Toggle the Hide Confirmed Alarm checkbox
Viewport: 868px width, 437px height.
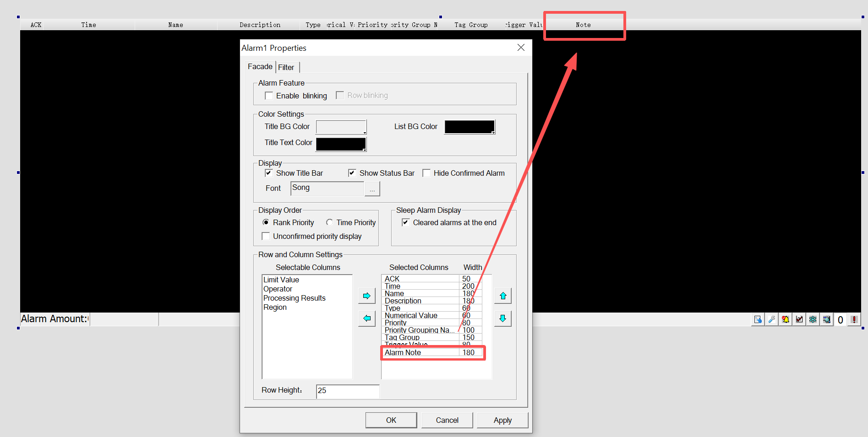click(x=426, y=173)
